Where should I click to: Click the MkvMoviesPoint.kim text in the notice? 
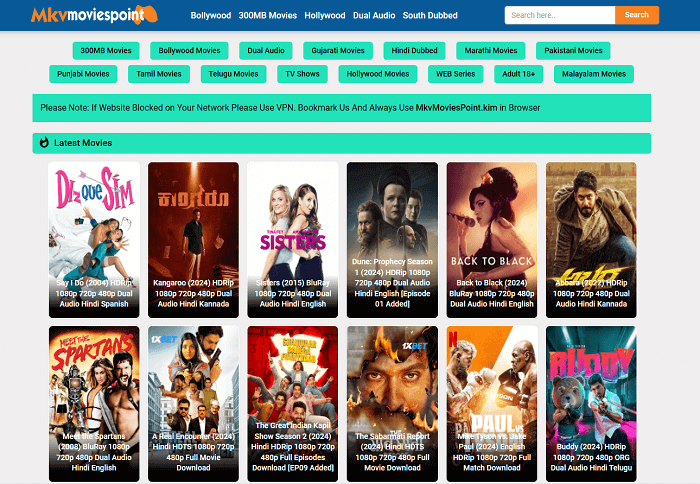point(456,108)
